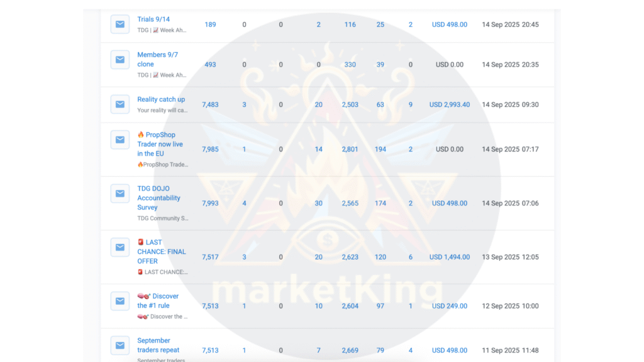Open the Reality catch up campaign link
The width and height of the screenshot is (644, 362).
[x=161, y=99]
